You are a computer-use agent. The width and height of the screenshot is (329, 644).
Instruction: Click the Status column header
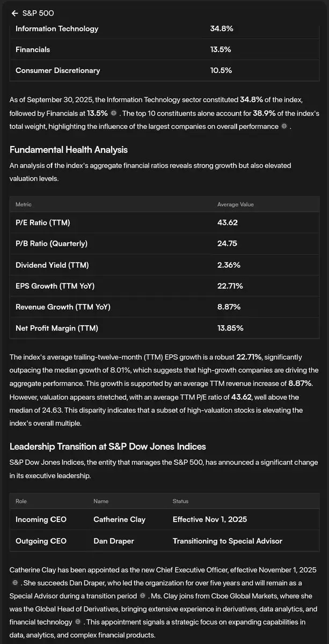pyautogui.click(x=180, y=501)
